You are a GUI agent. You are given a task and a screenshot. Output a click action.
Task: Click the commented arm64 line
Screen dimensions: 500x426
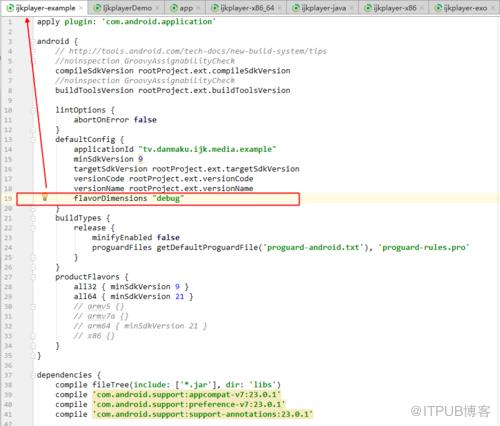(x=140, y=326)
